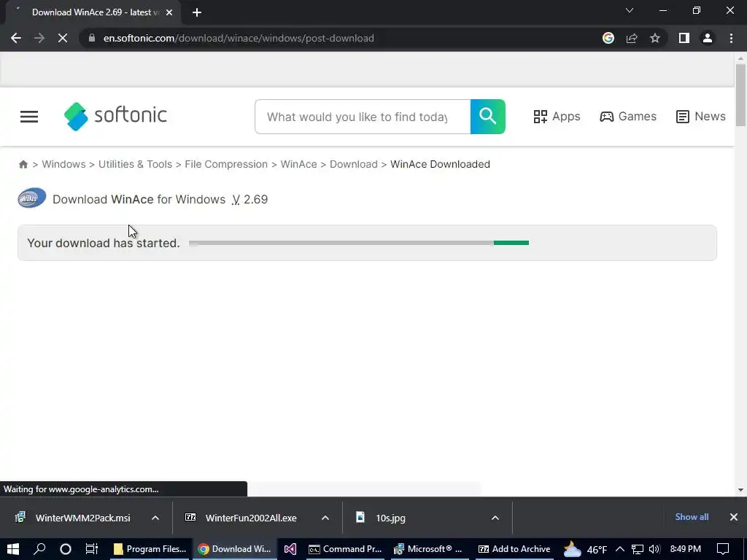
Task: Open the clock showing 8:49 PM
Action: (x=686, y=549)
